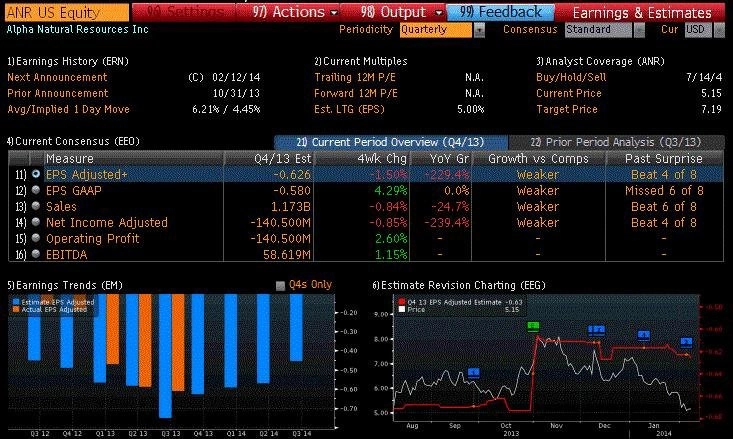This screenshot has width=733, height=439.
Task: Select the Operating Profit radio button
Action: pos(36,238)
